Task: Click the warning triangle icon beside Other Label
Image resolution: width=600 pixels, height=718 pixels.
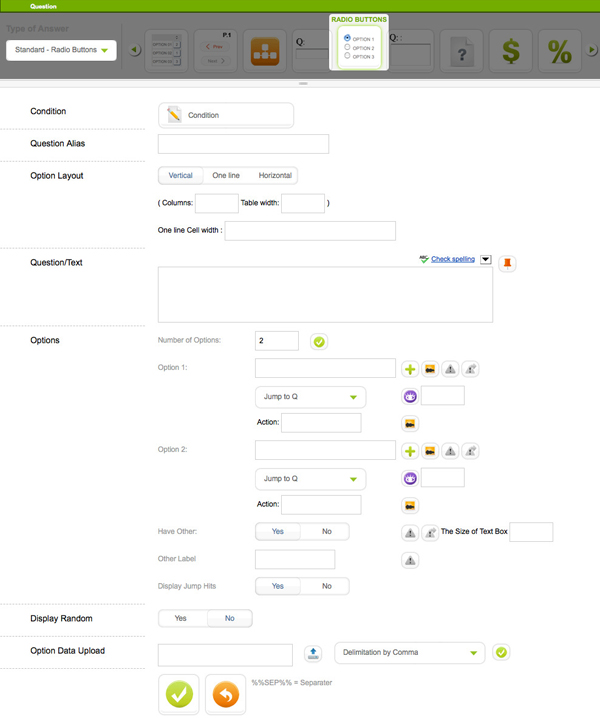Action: coord(410,560)
